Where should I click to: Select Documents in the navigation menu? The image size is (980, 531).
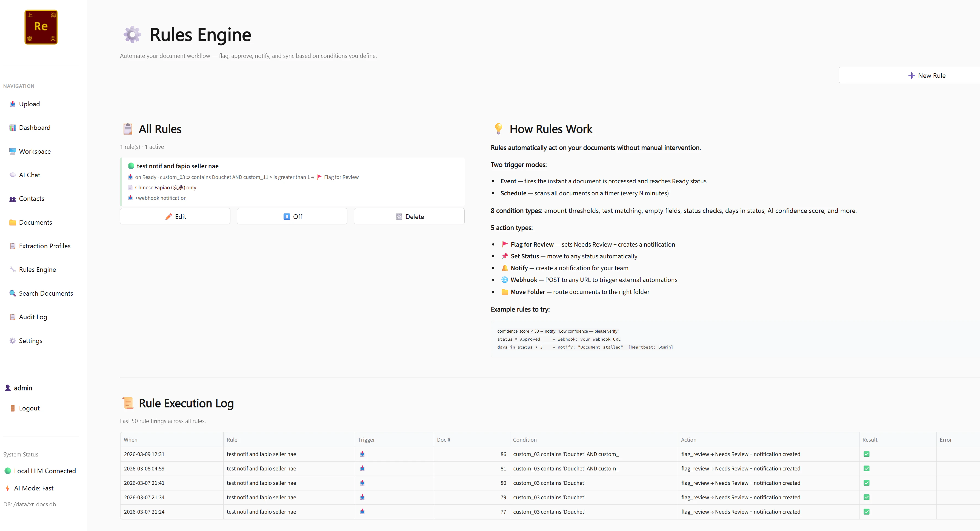[35, 222]
